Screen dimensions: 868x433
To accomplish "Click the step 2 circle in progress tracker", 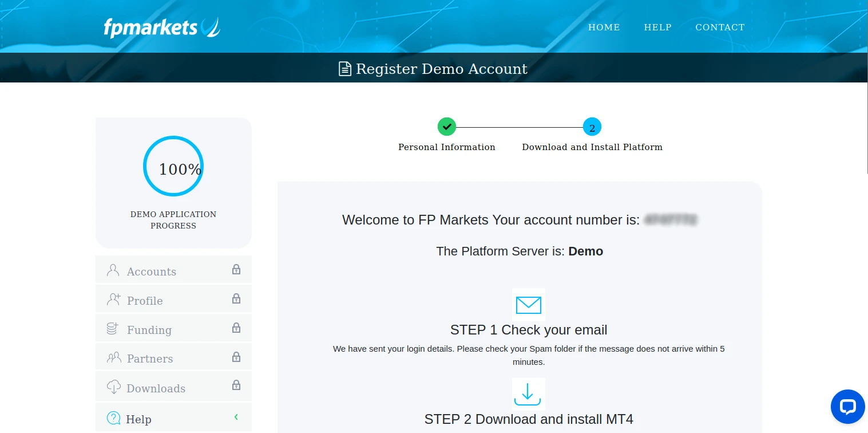I will (x=592, y=127).
